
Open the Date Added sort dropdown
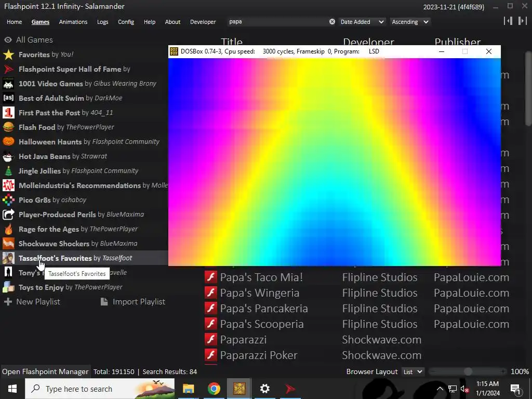tap(362, 22)
